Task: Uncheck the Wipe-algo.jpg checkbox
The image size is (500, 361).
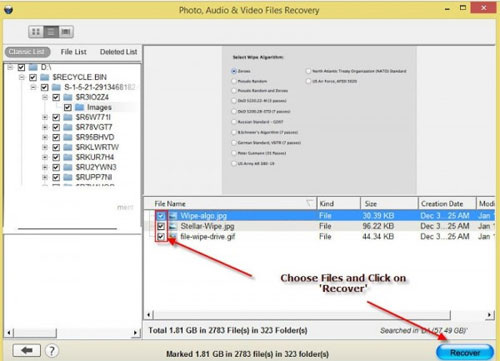Action: [x=161, y=216]
